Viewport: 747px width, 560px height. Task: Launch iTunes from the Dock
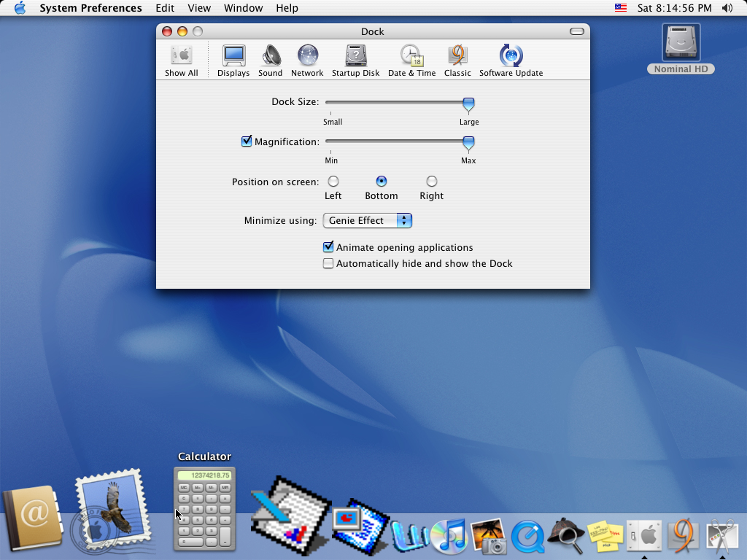coord(449,536)
